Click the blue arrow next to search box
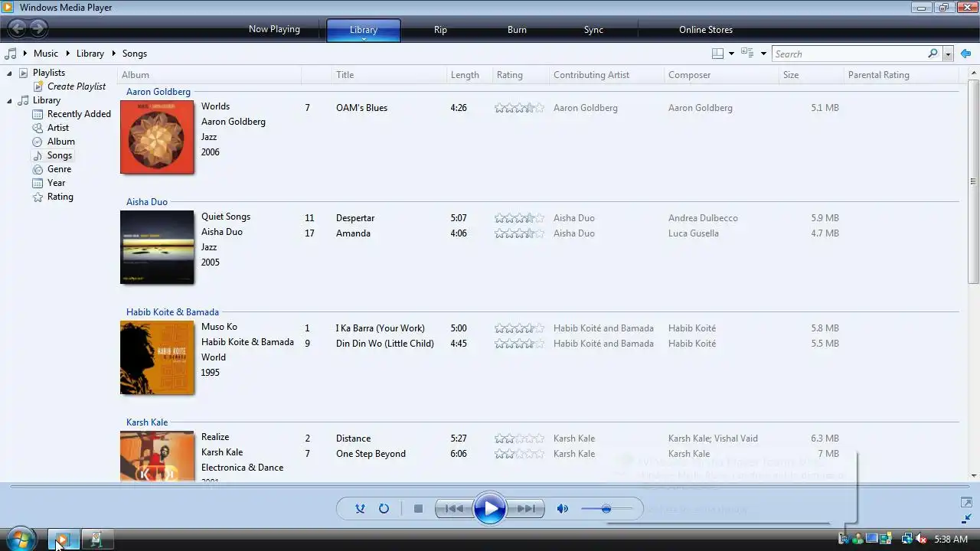 click(965, 54)
